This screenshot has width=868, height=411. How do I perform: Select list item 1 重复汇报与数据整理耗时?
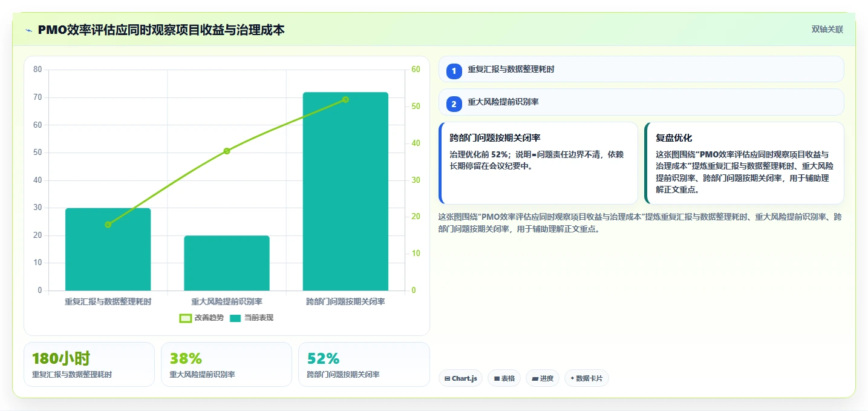641,69
